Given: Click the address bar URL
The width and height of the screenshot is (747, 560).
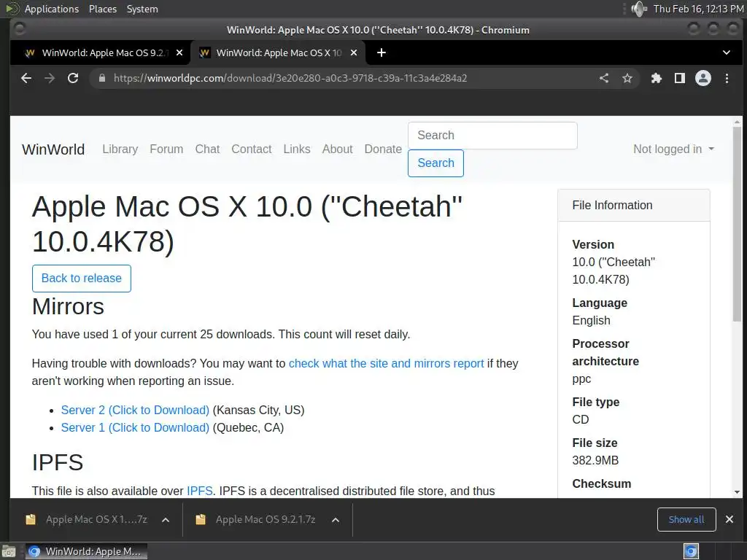Looking at the screenshot, I should click(x=290, y=78).
